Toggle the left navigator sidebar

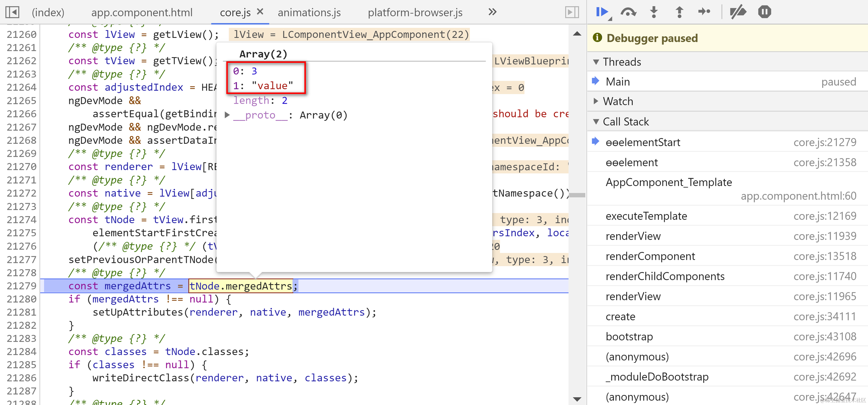(12, 12)
